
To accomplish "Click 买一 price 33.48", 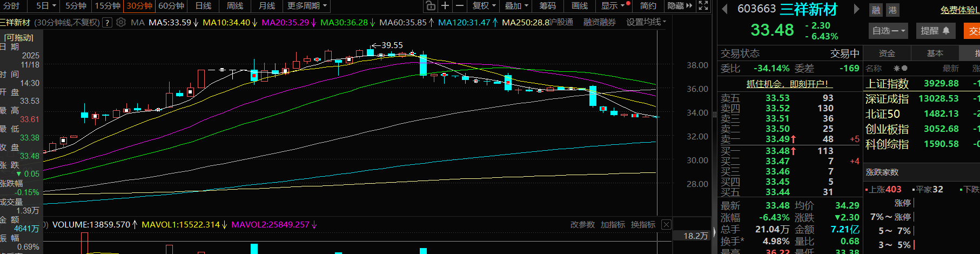I will tap(777, 151).
